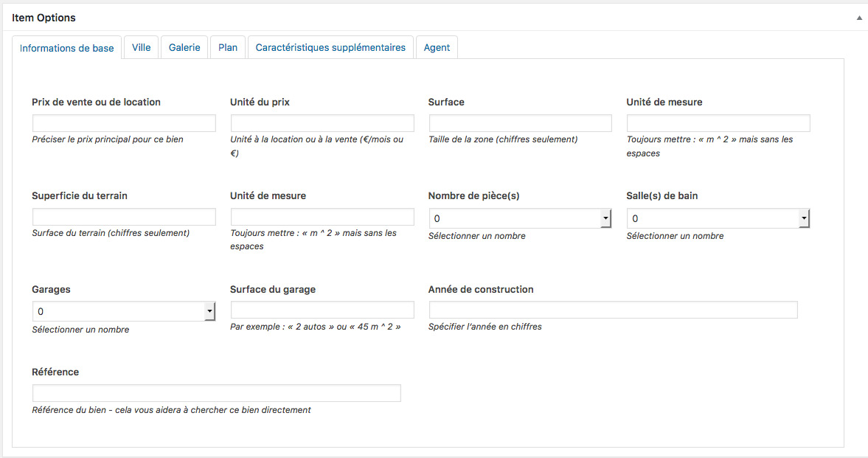Focus the Unité du prix input
The height and width of the screenshot is (458, 868).
(322, 123)
